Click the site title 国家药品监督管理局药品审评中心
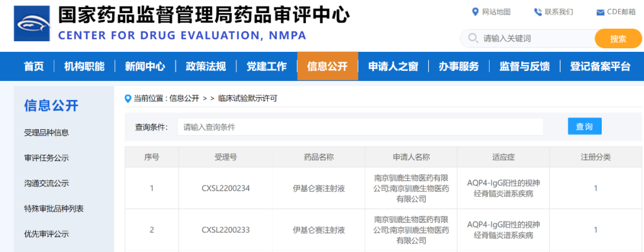This screenshot has width=644, height=252. tap(204, 15)
